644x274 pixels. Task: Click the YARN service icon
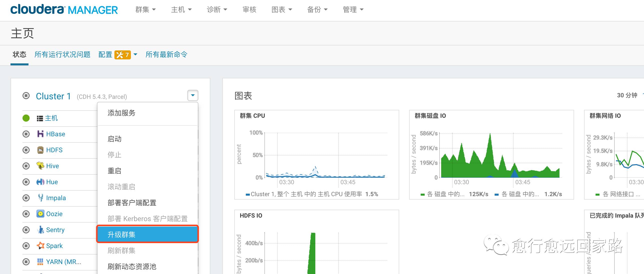tap(40, 262)
